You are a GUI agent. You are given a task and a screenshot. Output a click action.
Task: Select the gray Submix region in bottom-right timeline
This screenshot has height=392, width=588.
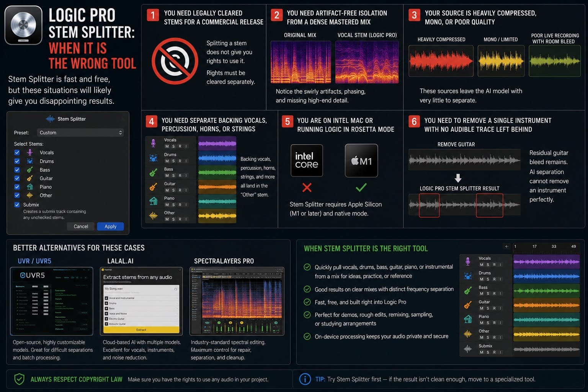pos(546,349)
